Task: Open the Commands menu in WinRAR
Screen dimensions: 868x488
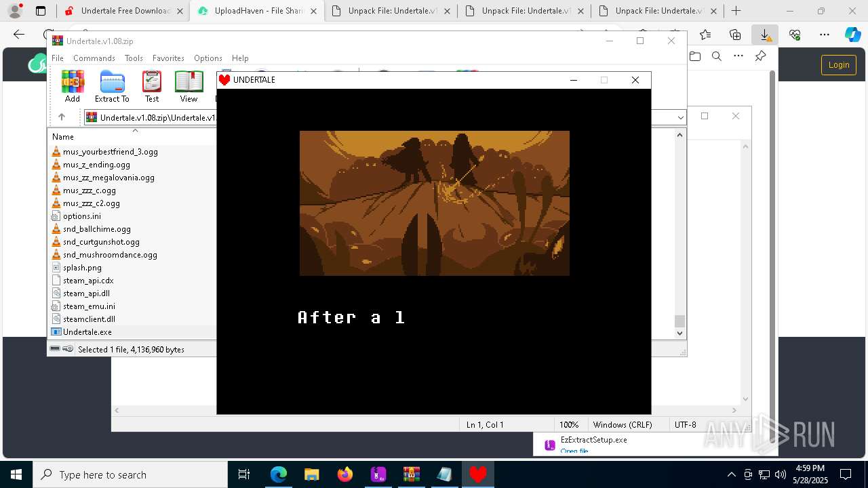Action: [94, 58]
